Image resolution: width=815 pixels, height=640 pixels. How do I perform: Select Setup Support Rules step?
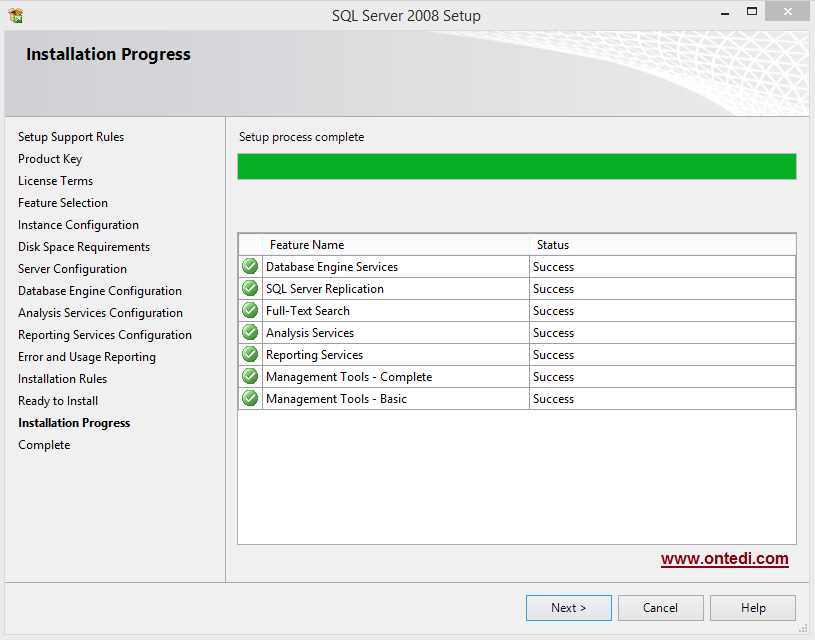[x=71, y=137]
